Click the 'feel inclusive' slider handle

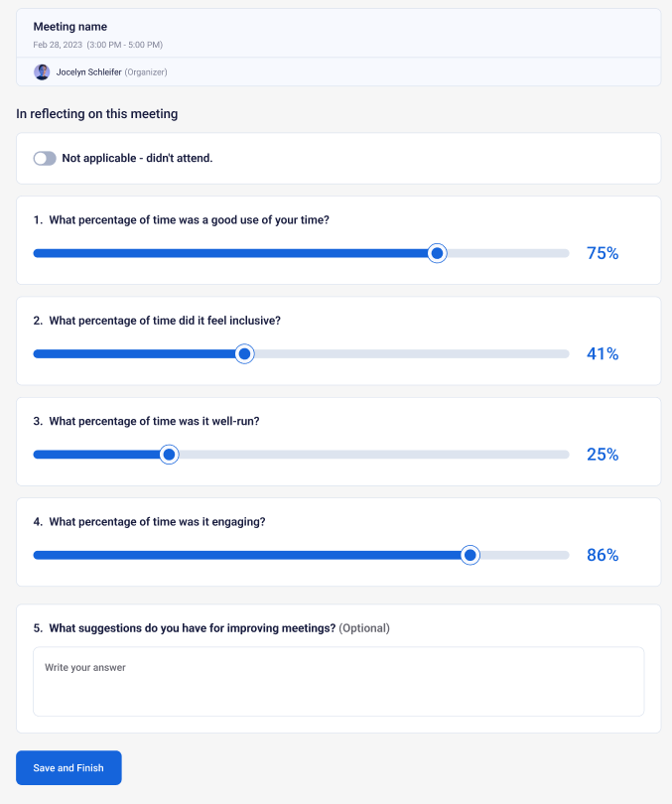point(244,353)
